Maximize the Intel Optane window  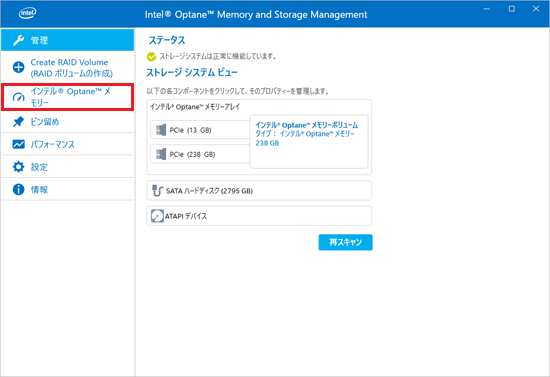coord(512,9)
